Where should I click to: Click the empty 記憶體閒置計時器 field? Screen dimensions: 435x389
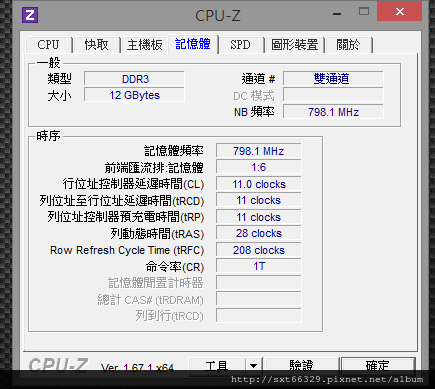[x=259, y=283]
